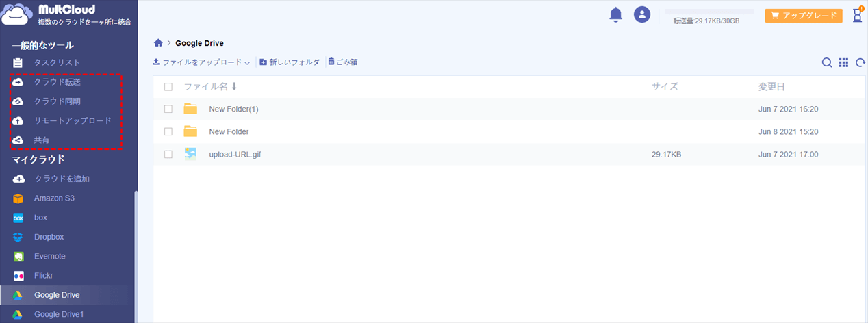Click the 29.17KB size value
Image resolution: width=868 pixels, height=323 pixels.
[x=666, y=155]
